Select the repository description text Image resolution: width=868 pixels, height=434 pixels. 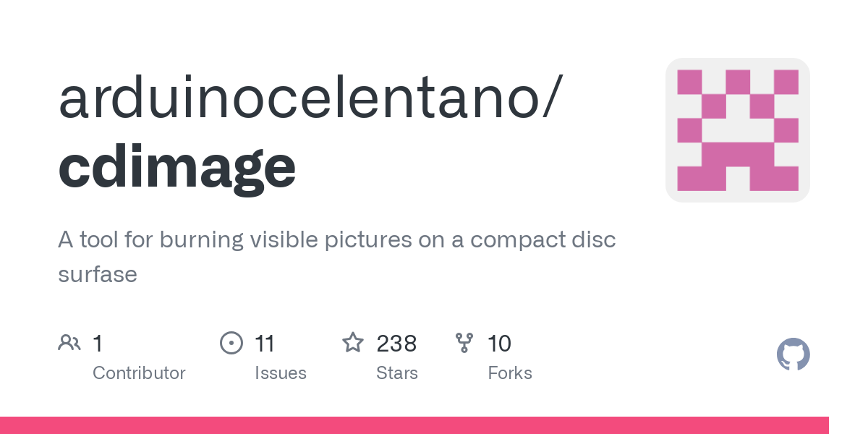pos(337,257)
